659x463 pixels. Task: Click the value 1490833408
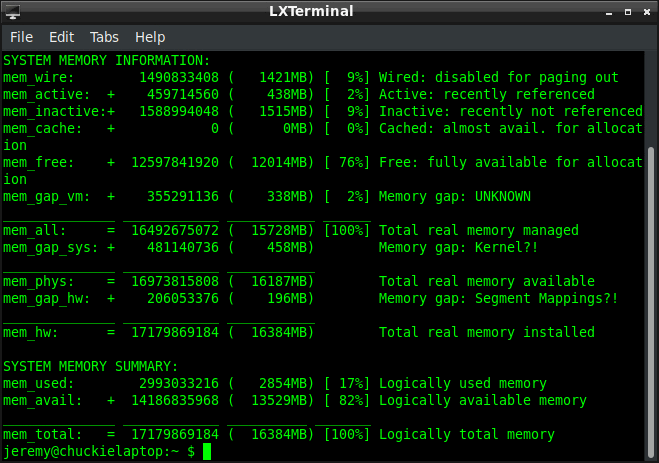tap(179, 77)
